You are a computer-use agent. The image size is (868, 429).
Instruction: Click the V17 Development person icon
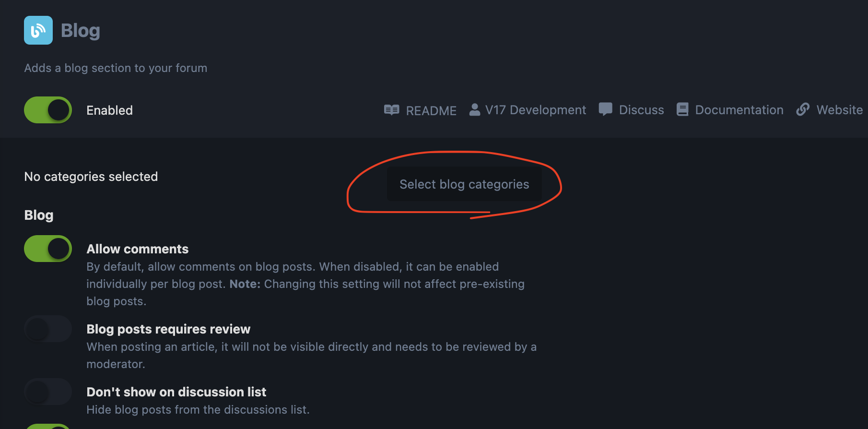475,110
